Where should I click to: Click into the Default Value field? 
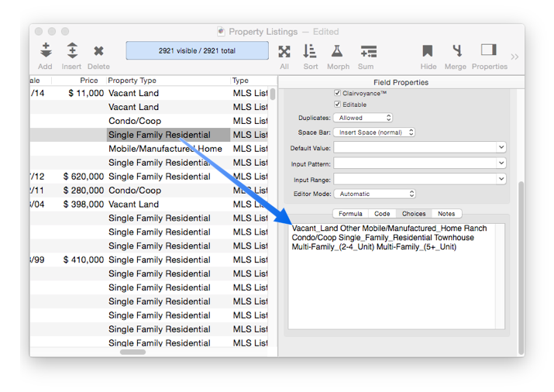coord(415,147)
